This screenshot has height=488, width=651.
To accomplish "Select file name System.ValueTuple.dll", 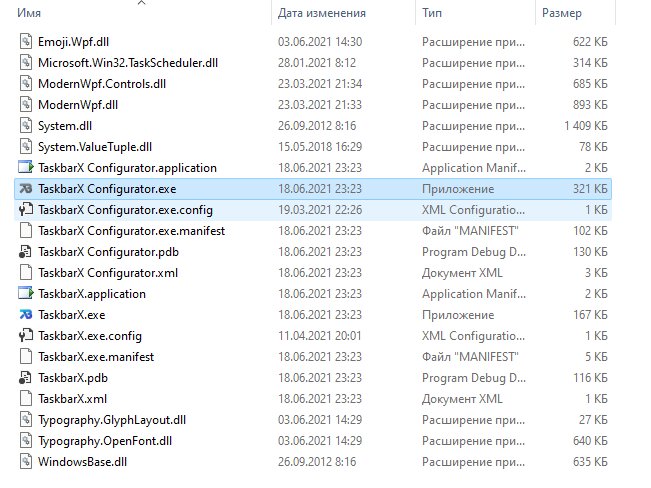I will [x=95, y=147].
